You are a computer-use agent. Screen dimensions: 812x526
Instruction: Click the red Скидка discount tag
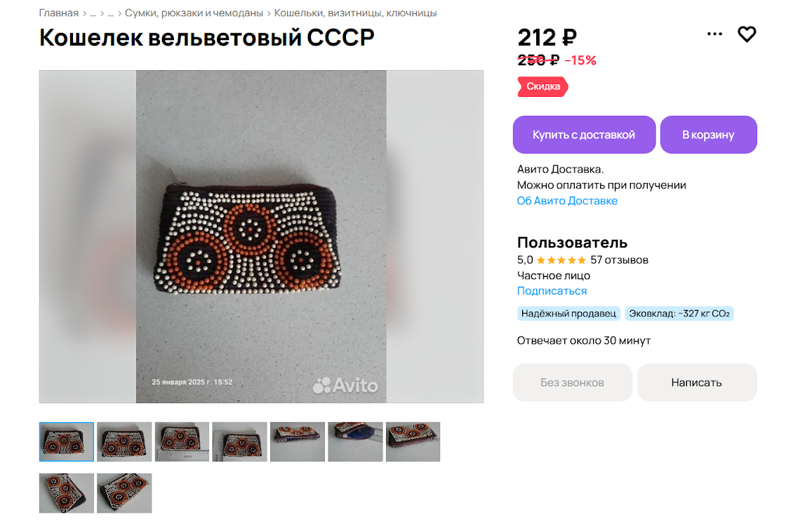[543, 86]
